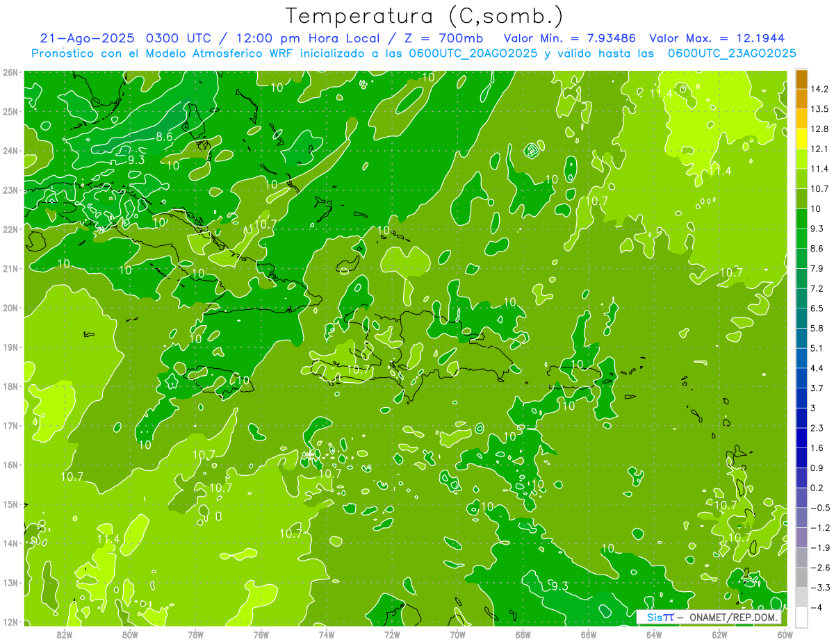Click the 26N latitude axis label
The image size is (834, 644).
coord(10,72)
